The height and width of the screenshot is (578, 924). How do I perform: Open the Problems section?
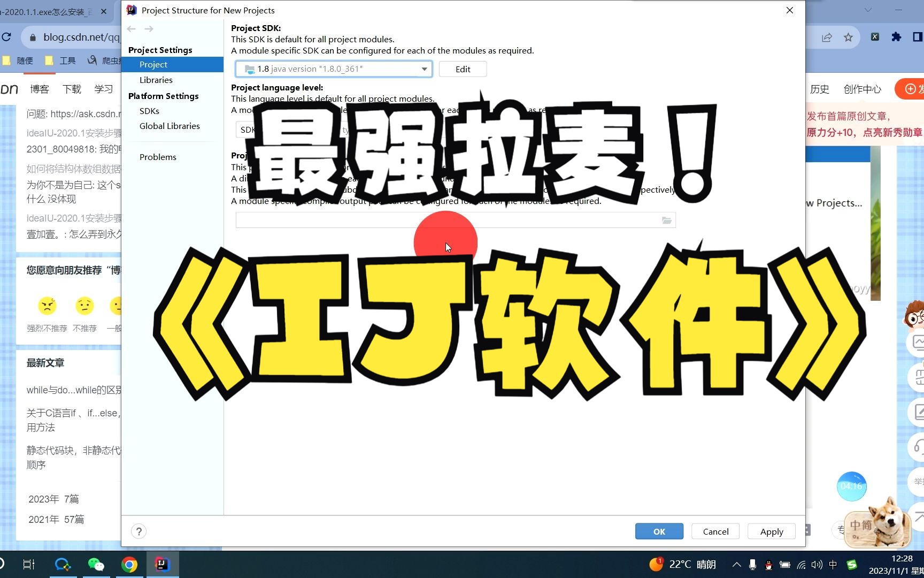pos(158,157)
